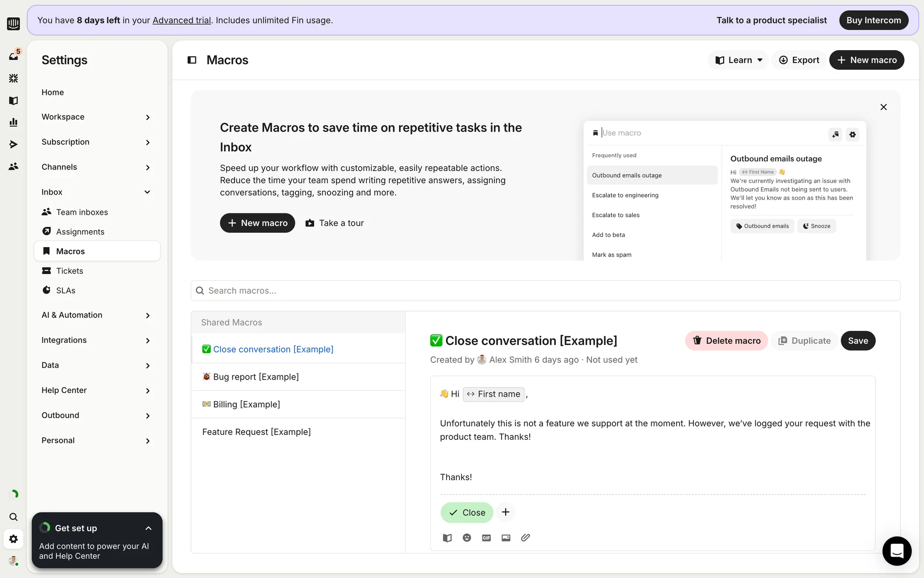The image size is (924, 578).
Task: Collapse the Get set up card
Action: [148, 528]
